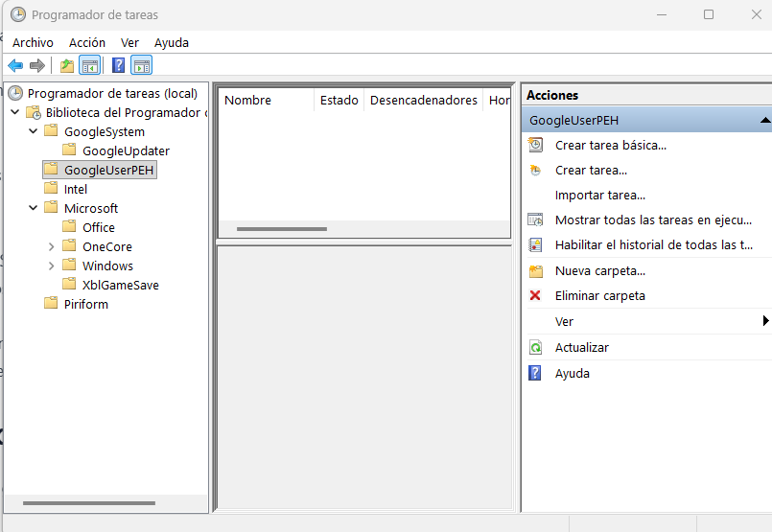This screenshot has width=772, height=532.
Task: Toggle the console tree pane toolbar icon
Action: 90,65
